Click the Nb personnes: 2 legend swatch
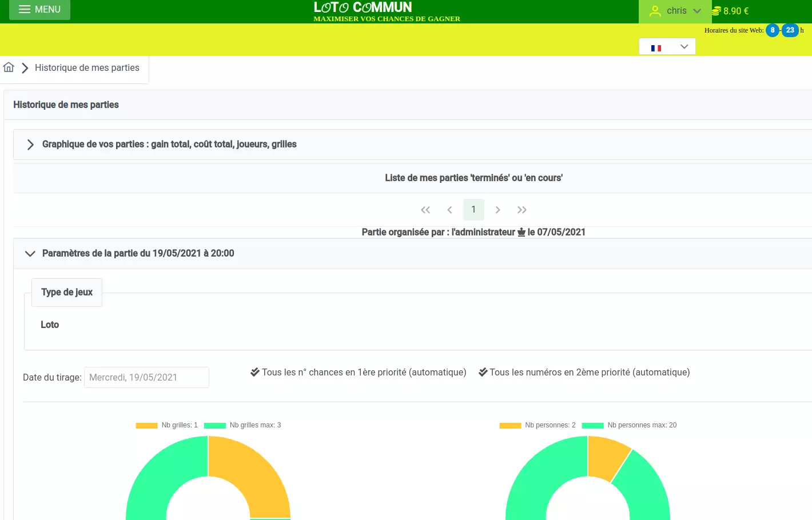Screen dimensions: 812x520 (x=510, y=426)
